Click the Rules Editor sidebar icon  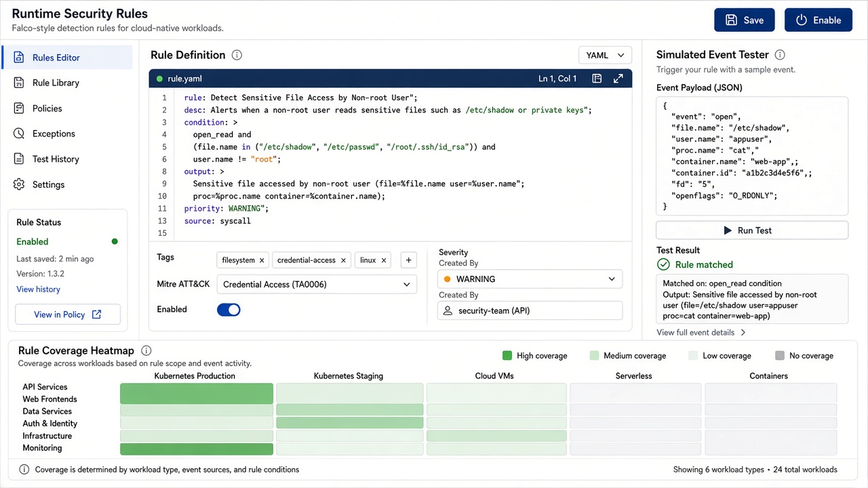[20, 58]
